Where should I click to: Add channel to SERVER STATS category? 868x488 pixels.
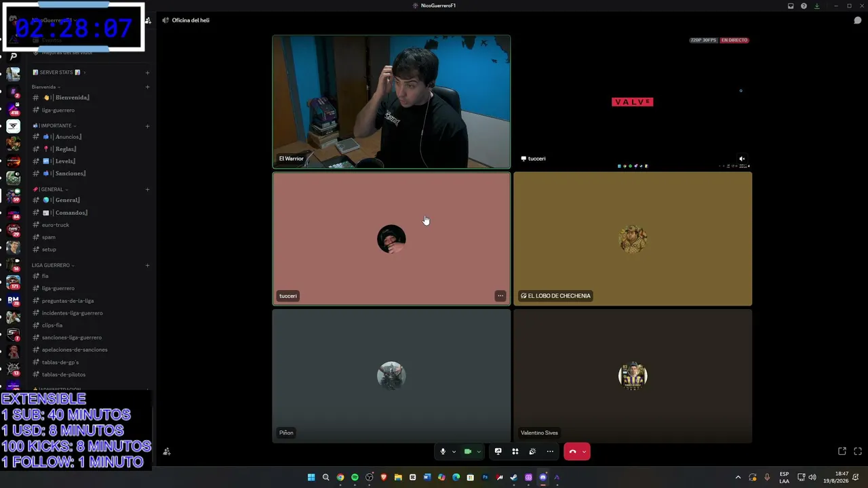click(147, 73)
